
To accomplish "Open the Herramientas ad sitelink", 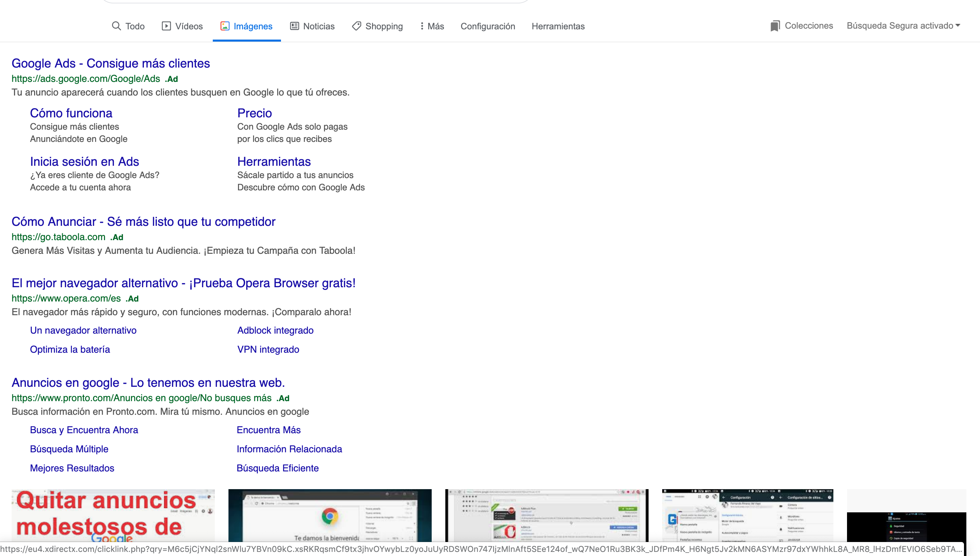I will click(274, 162).
